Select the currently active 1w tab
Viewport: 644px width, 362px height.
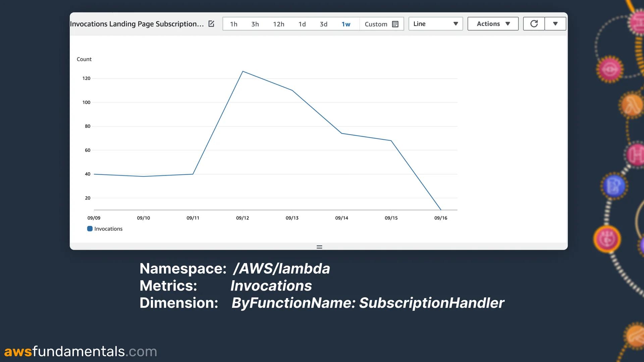[346, 24]
